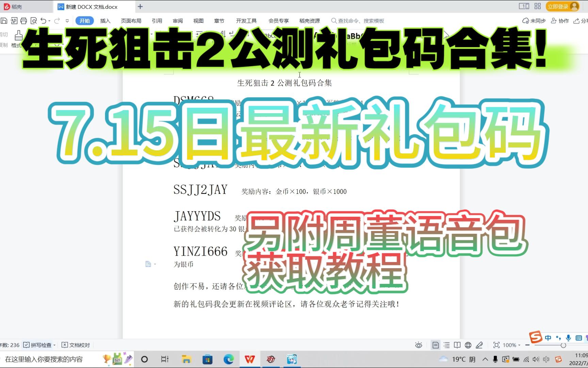Open Microsoft Edge from the taskbar
This screenshot has height=368, width=588.
(x=229, y=359)
